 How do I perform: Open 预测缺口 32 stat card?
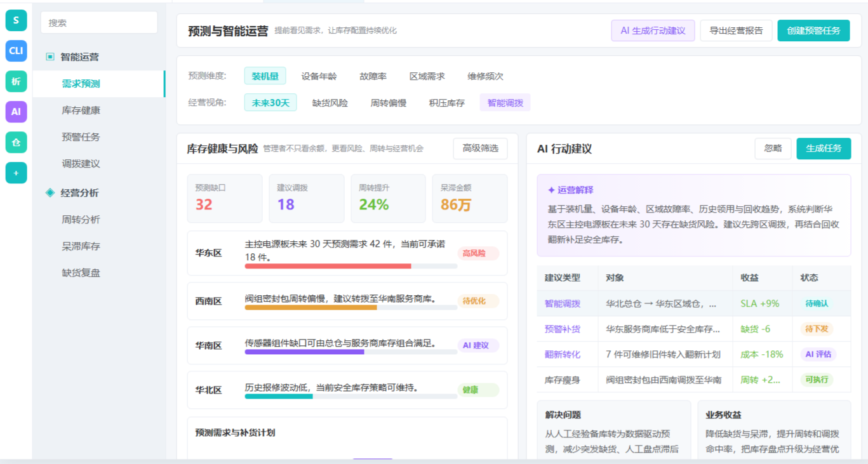click(225, 199)
